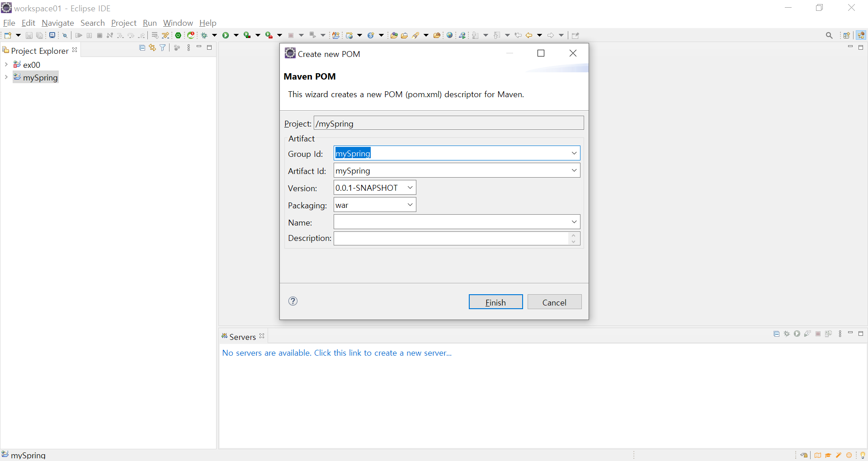Viewport: 868px width, 461px height.
Task: Open the Version dropdown
Action: (x=410, y=188)
